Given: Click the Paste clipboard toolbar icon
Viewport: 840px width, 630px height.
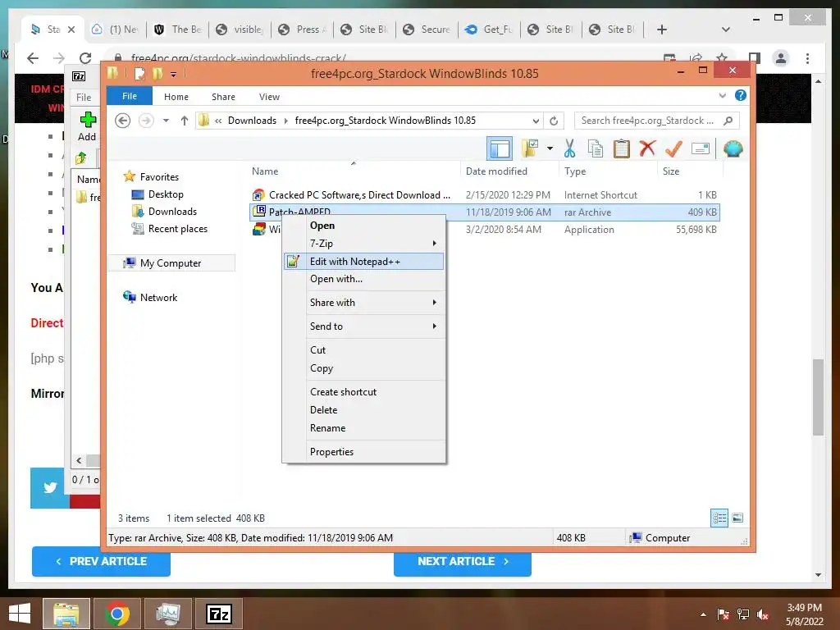Looking at the screenshot, I should [x=621, y=148].
